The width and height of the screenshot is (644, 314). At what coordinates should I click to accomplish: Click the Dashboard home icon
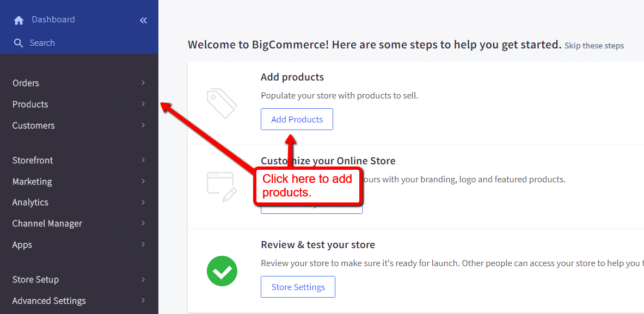(18, 19)
